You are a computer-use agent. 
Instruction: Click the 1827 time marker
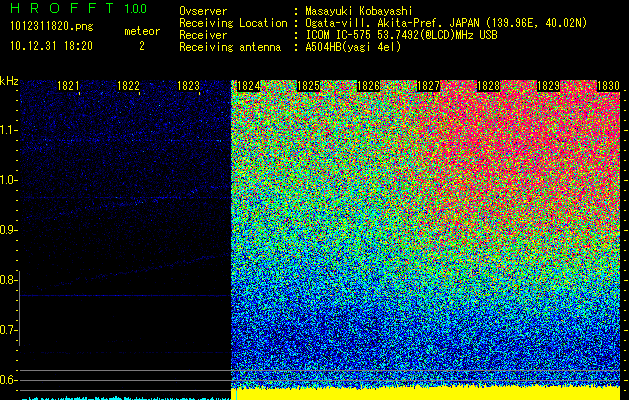(428, 86)
